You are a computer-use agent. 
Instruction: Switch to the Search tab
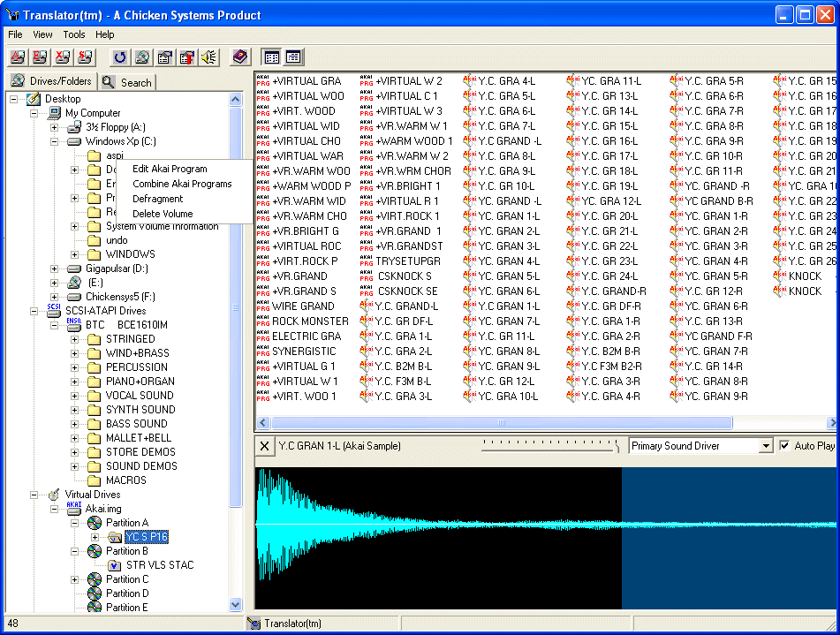coord(128,82)
